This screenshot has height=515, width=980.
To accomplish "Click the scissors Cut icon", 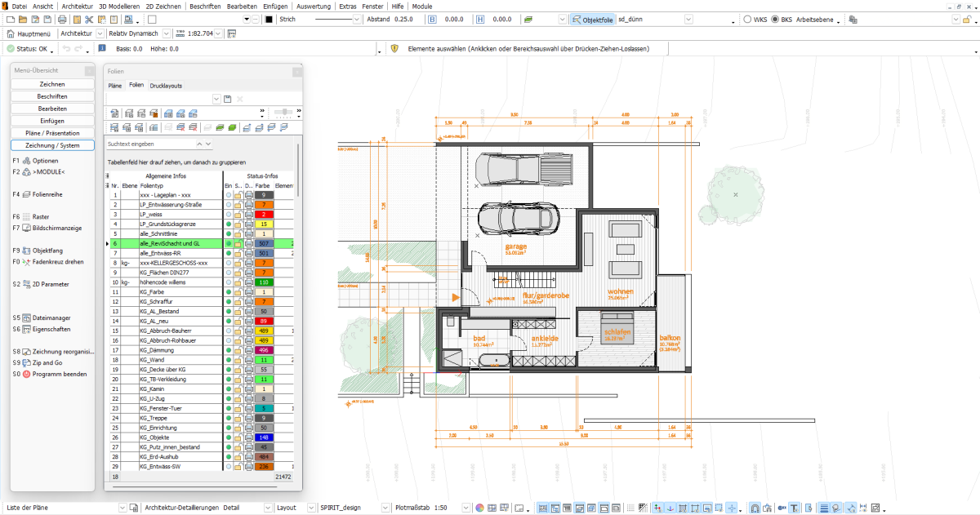I will tap(89, 19).
